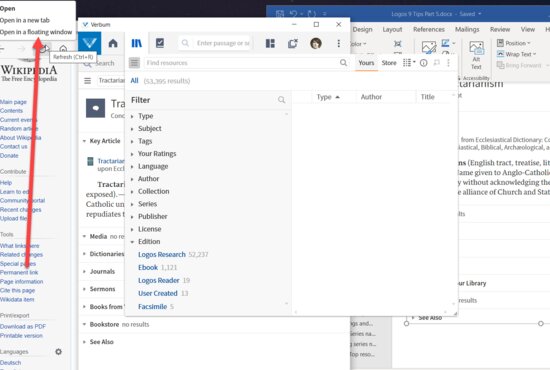Screen dimensions: 550x370
Task: Click the user profile avatar
Action: (x=316, y=43)
